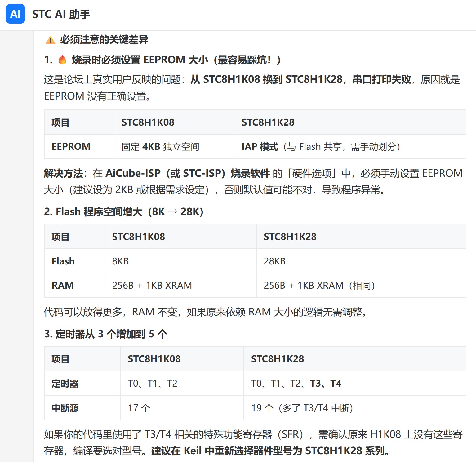The width and height of the screenshot is (476, 462).
Task: Click the fire emoji in heading 1
Action: (x=62, y=60)
